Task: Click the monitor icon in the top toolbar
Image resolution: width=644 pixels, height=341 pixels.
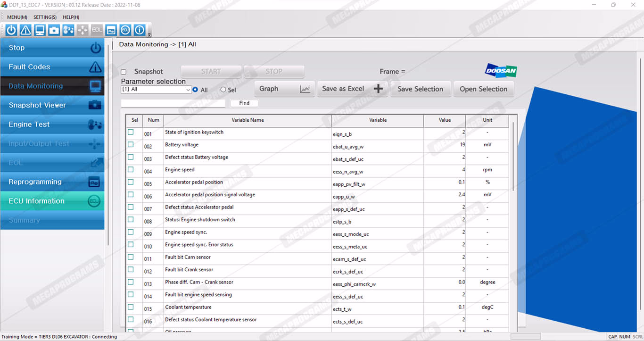Action: (x=40, y=30)
